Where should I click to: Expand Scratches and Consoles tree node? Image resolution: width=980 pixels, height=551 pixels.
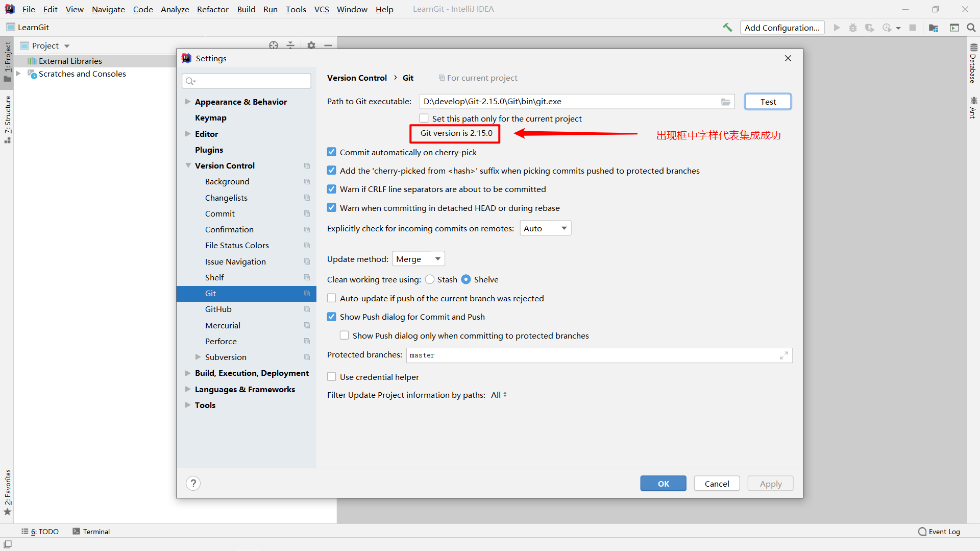tap(18, 74)
